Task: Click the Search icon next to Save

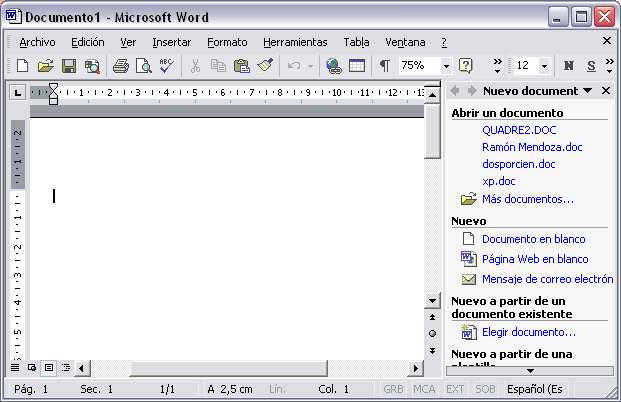Action: (x=92, y=66)
